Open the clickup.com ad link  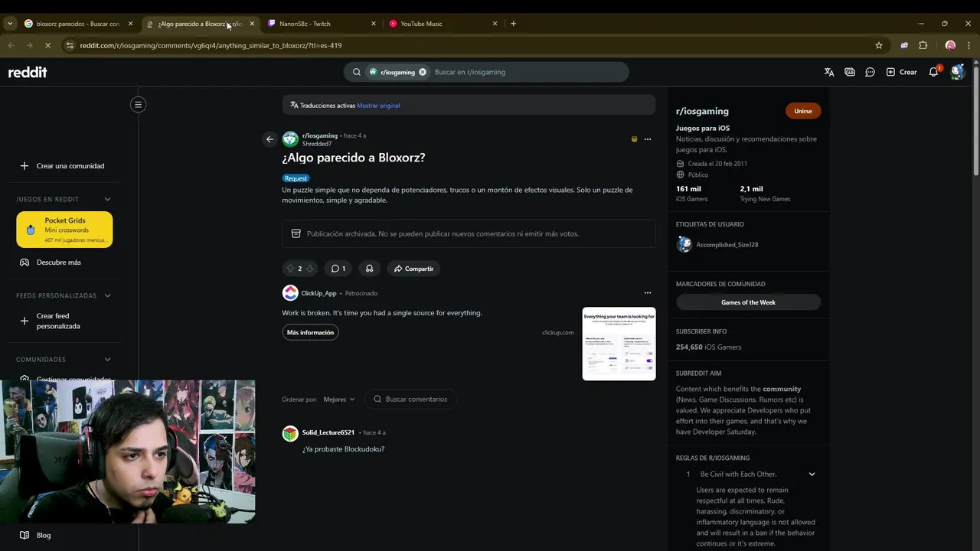point(558,332)
